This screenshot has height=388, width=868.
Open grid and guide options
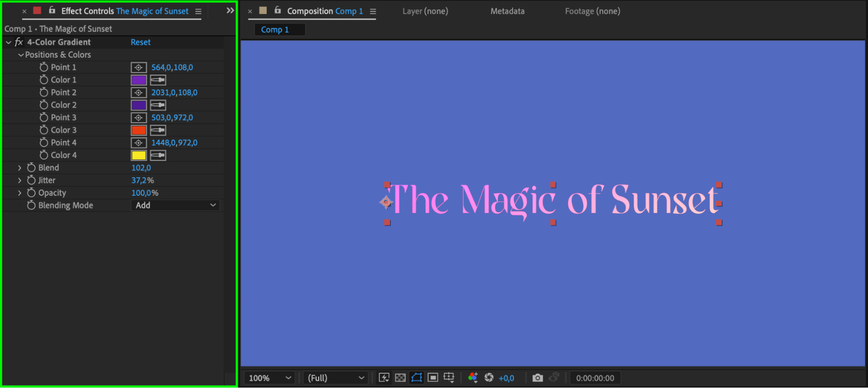pos(449,378)
